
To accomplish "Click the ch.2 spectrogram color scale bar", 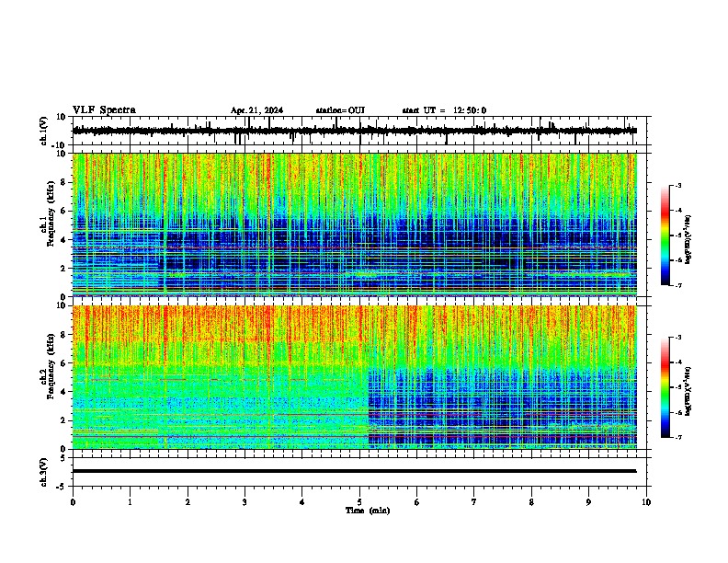I will click(x=665, y=387).
